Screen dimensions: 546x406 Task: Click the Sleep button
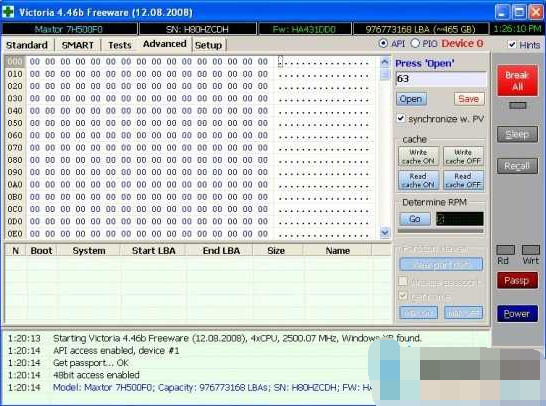(x=517, y=134)
